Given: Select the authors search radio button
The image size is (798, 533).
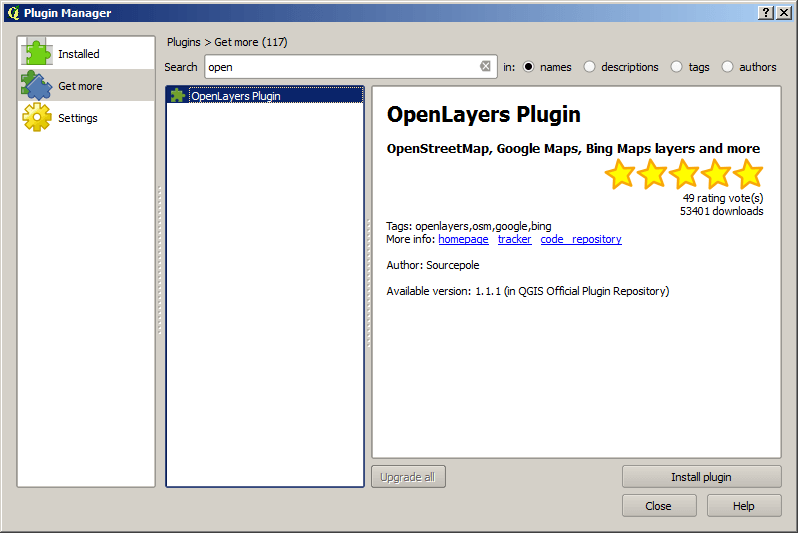Looking at the screenshot, I should 727,67.
